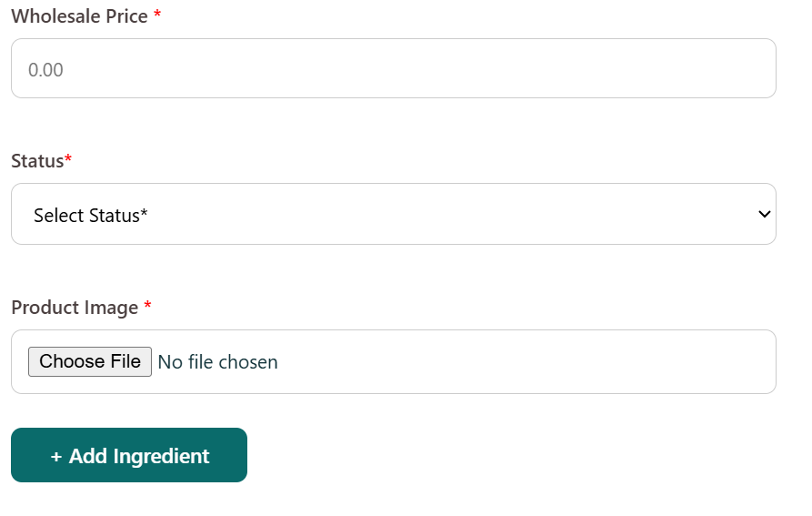Focus the empty right side of Wholesale Price box

(591, 69)
